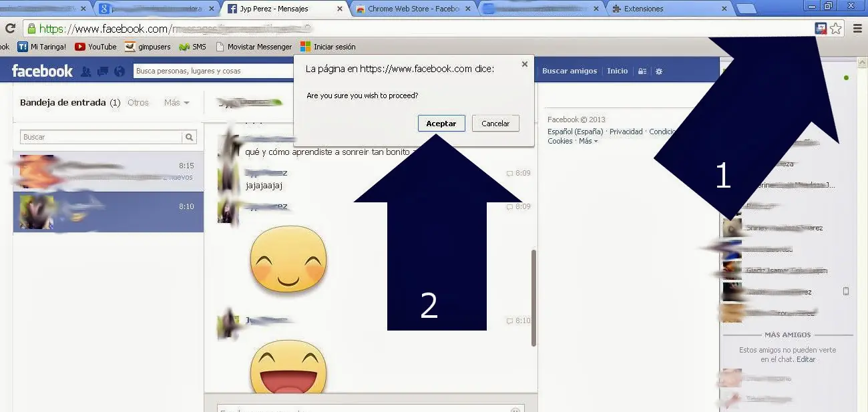
Task: Click the privacy shortcuts lock icon
Action: pyautogui.click(x=642, y=71)
